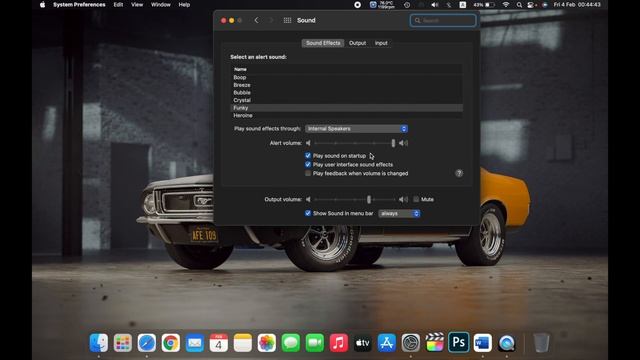Go back with the back arrow
The width and height of the screenshot is (640, 360).
click(256, 20)
